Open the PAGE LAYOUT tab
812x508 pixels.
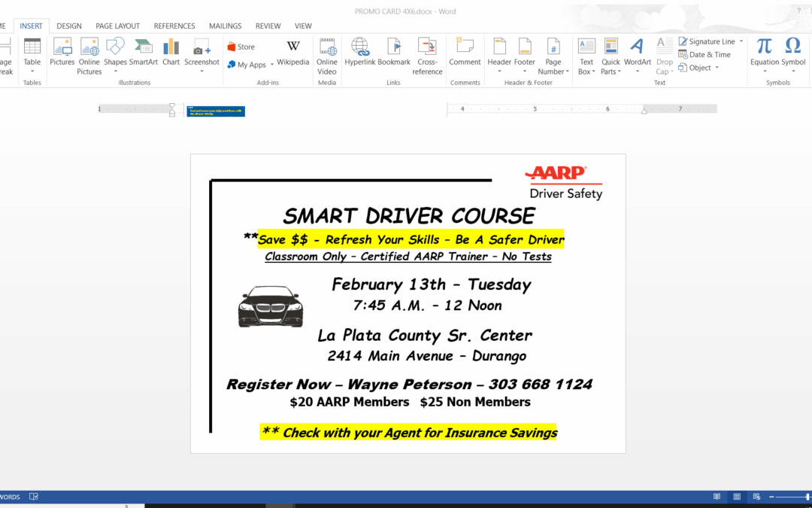point(117,26)
